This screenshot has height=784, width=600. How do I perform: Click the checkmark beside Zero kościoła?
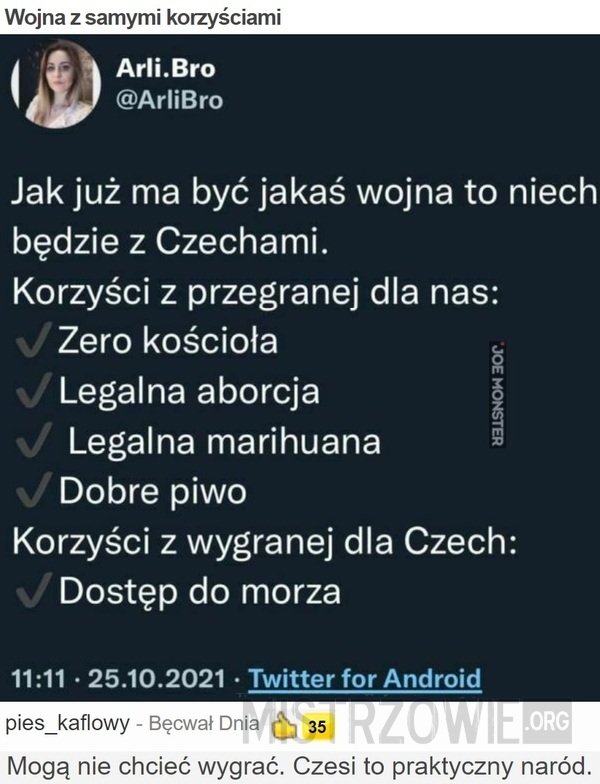34,340
